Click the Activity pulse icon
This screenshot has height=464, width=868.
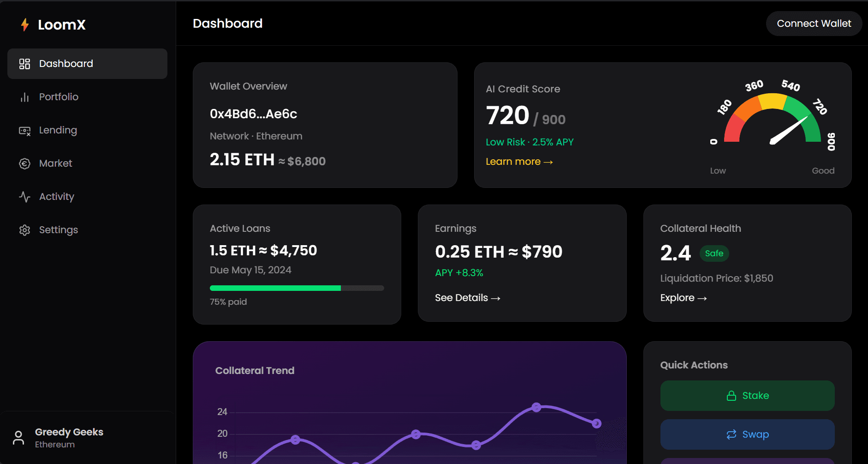pyautogui.click(x=24, y=197)
